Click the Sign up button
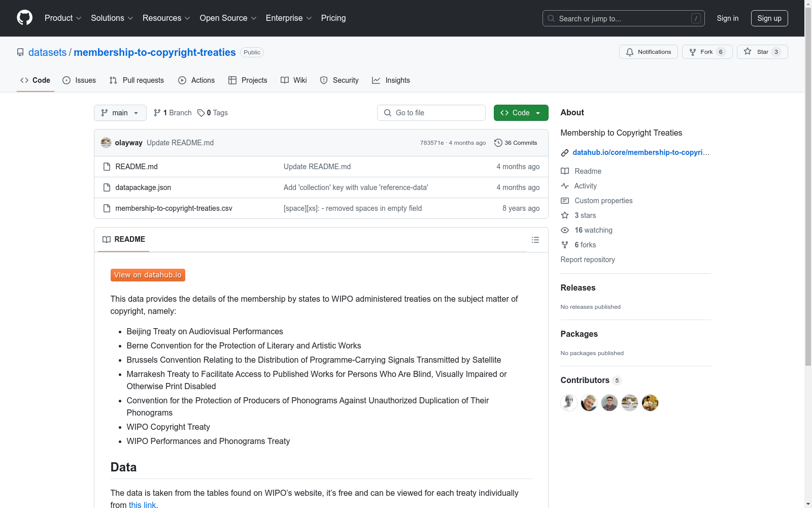Image resolution: width=812 pixels, height=508 pixels. point(769,18)
